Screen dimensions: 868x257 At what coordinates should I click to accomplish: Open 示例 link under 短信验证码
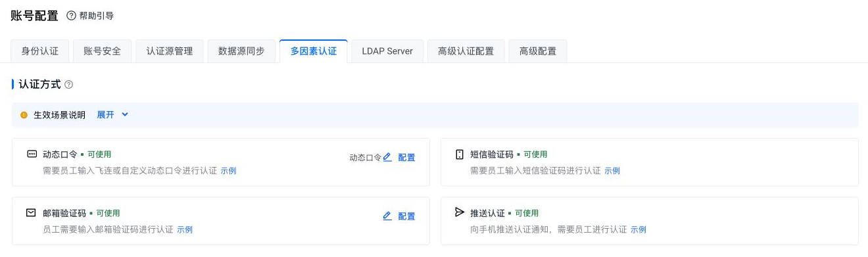(612, 171)
